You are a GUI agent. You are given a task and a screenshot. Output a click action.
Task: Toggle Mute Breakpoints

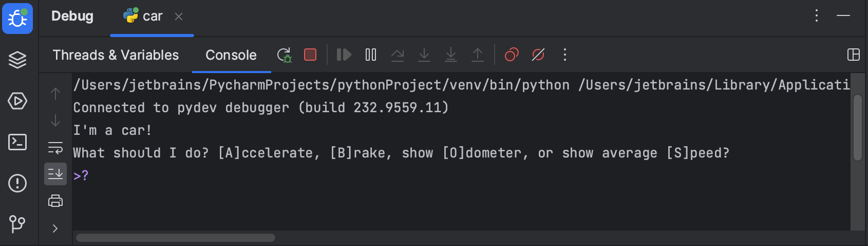(x=538, y=55)
